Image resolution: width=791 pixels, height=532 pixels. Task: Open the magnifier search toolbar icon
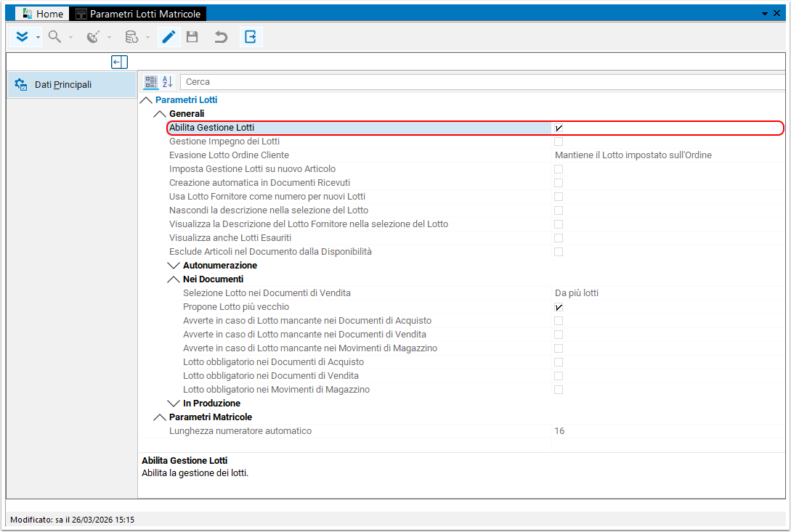pos(54,37)
